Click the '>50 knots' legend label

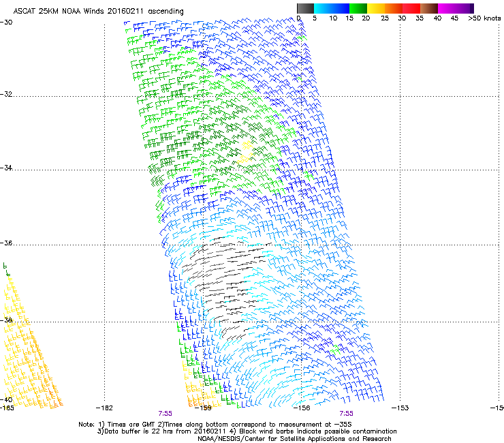coord(484,18)
